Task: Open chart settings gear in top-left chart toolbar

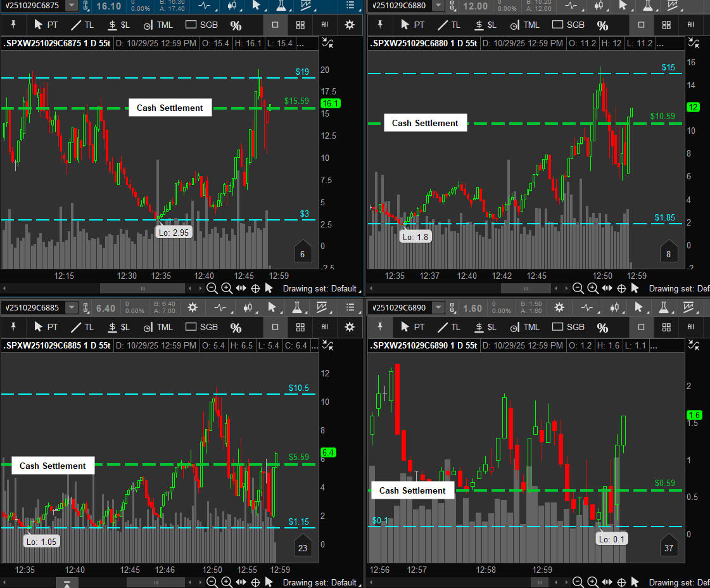Action: tap(350, 25)
